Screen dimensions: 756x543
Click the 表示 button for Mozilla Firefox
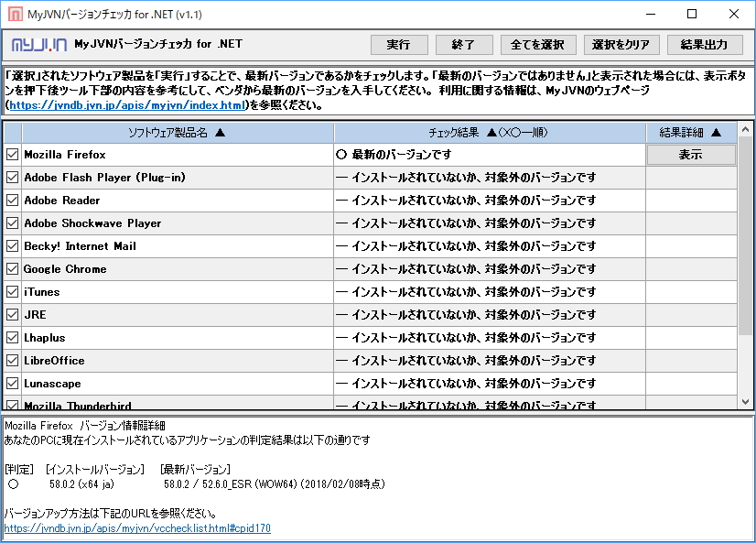[690, 154]
